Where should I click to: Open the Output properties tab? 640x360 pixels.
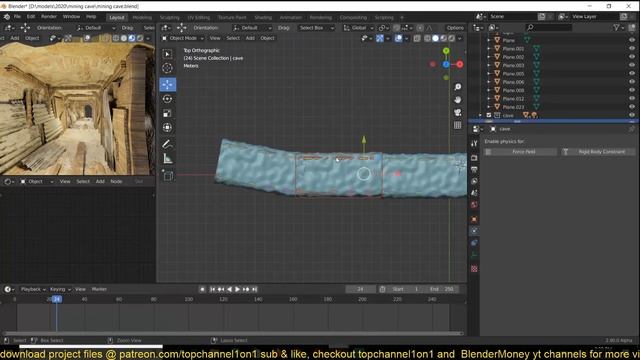[x=474, y=169]
